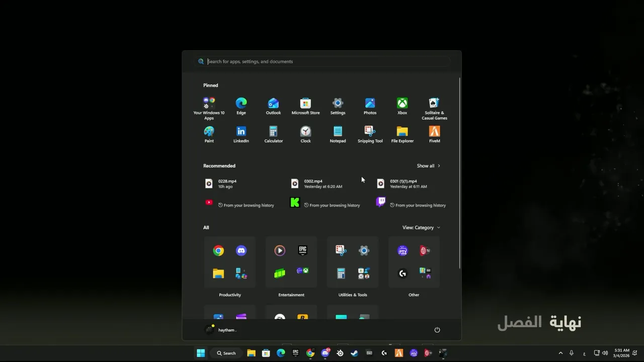Open the pinned Settings app
This screenshot has width=644, height=362.
(338, 107)
